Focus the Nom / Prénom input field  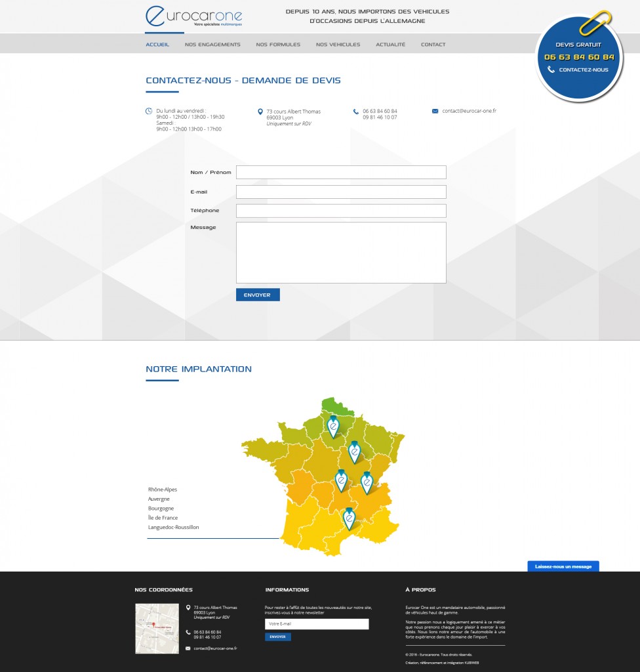[x=341, y=173]
